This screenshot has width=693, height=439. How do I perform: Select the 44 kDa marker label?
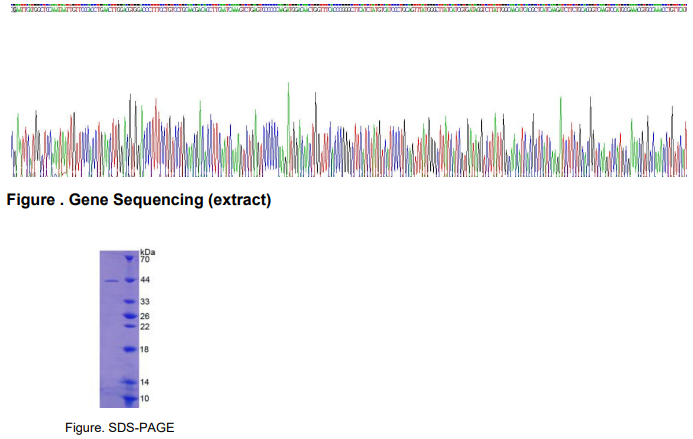[145, 280]
